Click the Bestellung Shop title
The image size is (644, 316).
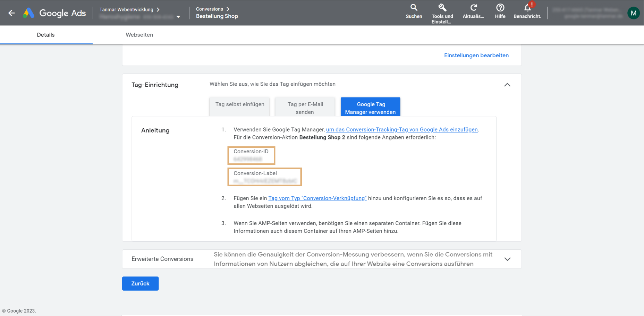point(217,16)
